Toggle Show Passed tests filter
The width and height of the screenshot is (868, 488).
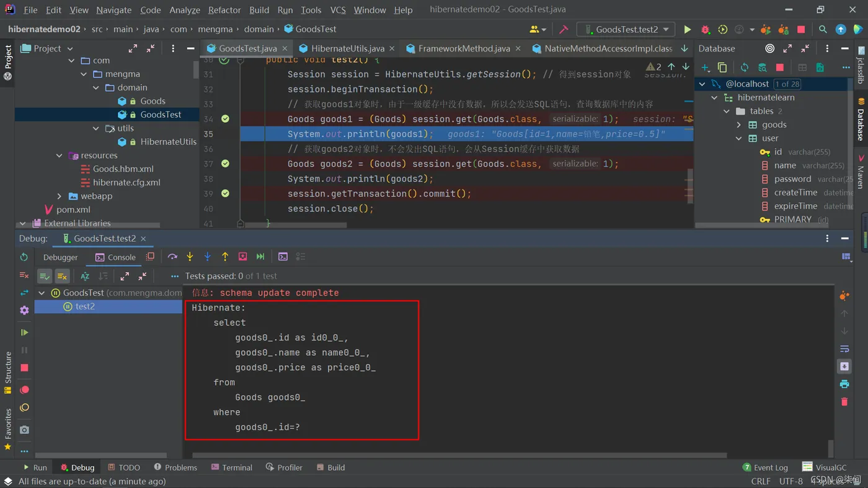click(45, 276)
